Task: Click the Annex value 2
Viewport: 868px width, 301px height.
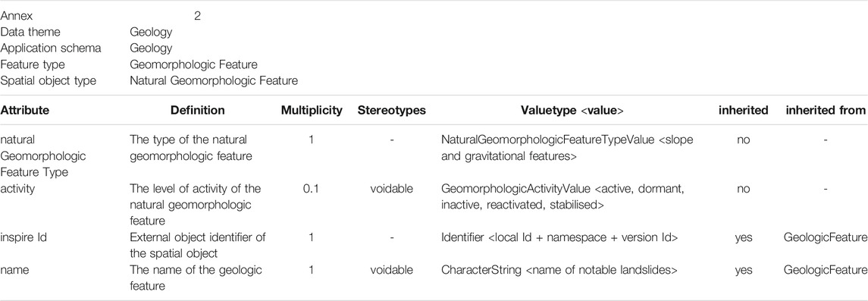Action: (x=198, y=16)
